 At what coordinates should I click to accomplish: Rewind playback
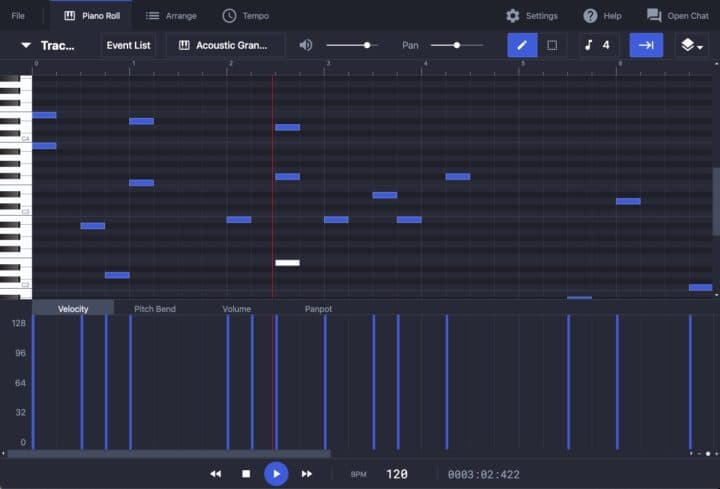215,474
